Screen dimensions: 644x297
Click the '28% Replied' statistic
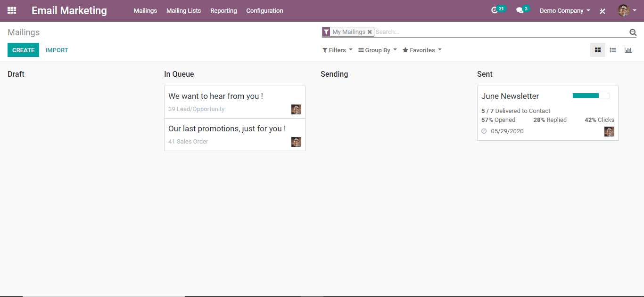[550, 120]
